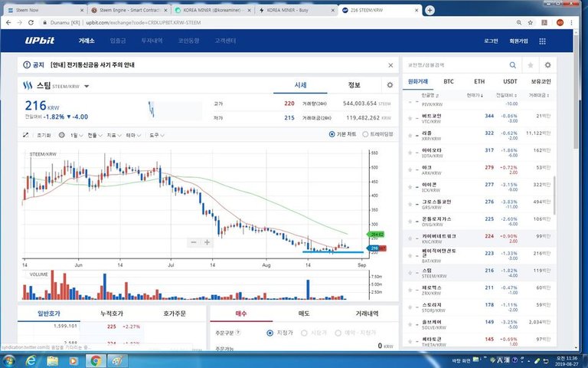Open 코인동향 in top navigation
Image resolution: width=588 pixels, height=368 pixels.
[188, 41]
